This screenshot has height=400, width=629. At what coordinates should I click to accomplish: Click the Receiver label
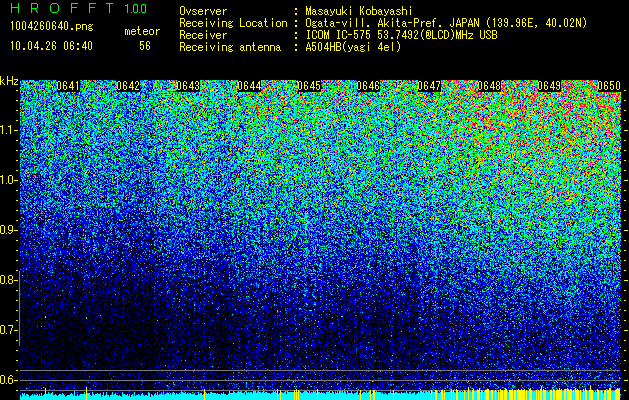pyautogui.click(x=203, y=35)
